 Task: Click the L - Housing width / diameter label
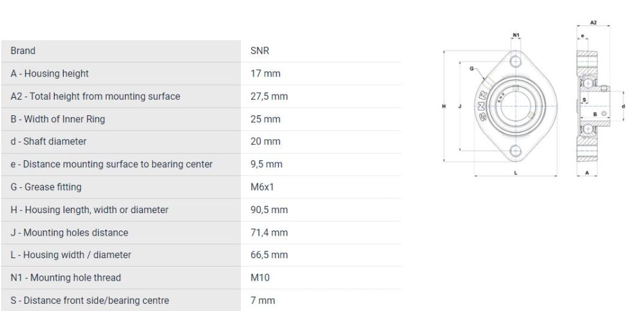tap(71, 255)
